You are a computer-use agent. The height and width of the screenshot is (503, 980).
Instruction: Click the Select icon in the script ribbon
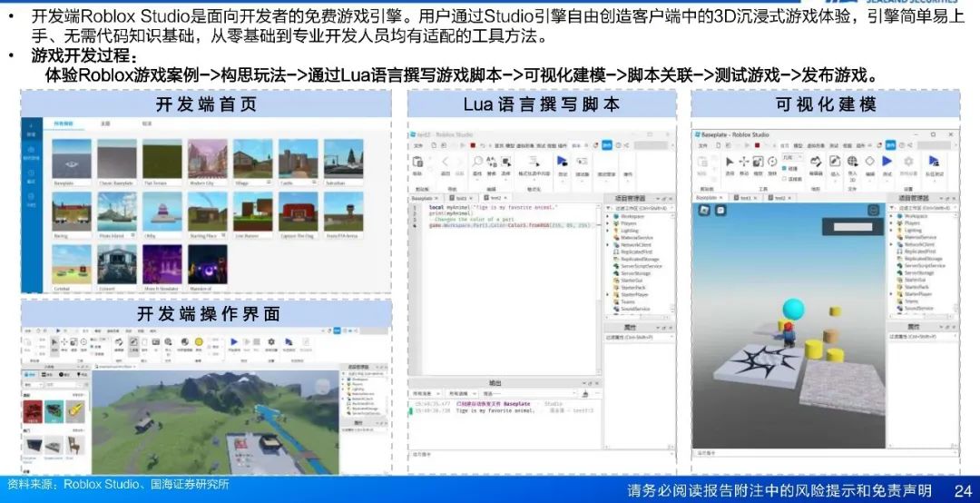[x=506, y=162]
